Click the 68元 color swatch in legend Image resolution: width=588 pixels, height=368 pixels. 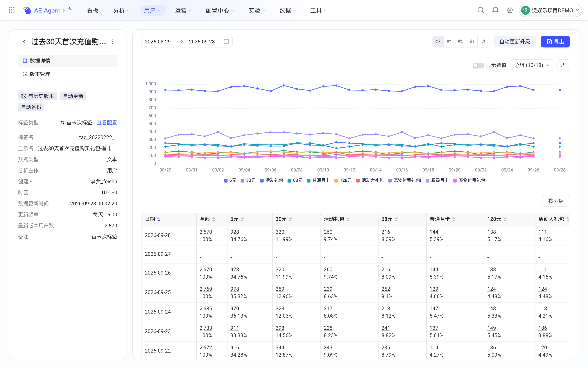tap(289, 181)
